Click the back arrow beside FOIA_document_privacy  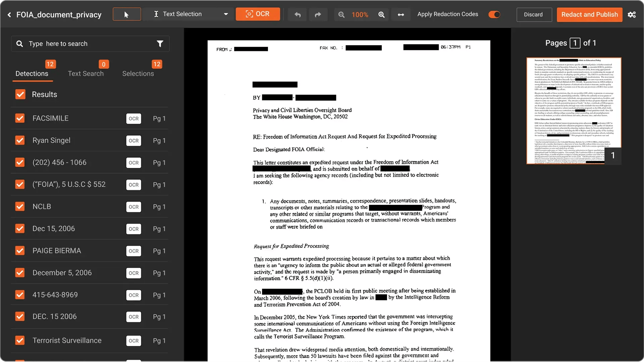click(x=9, y=15)
